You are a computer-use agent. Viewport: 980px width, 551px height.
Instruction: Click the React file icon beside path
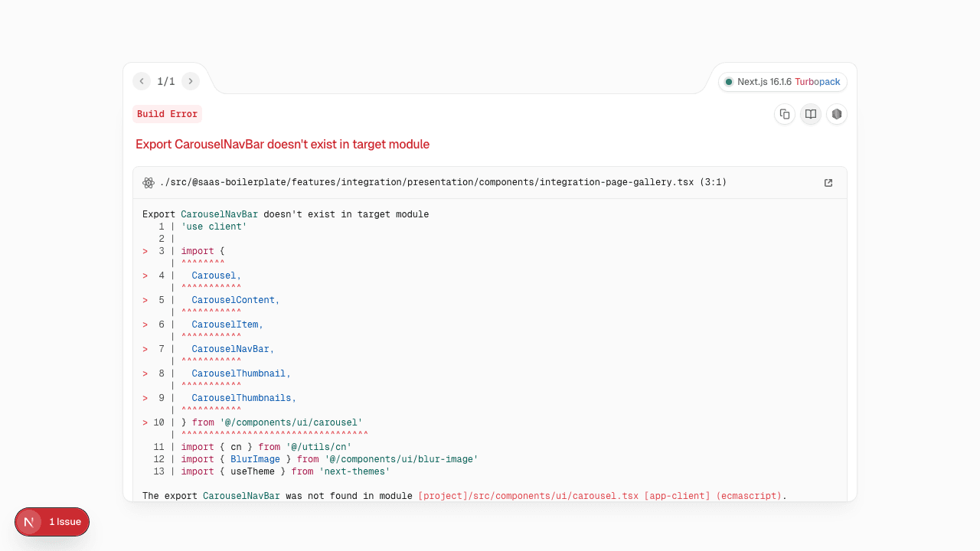(149, 183)
